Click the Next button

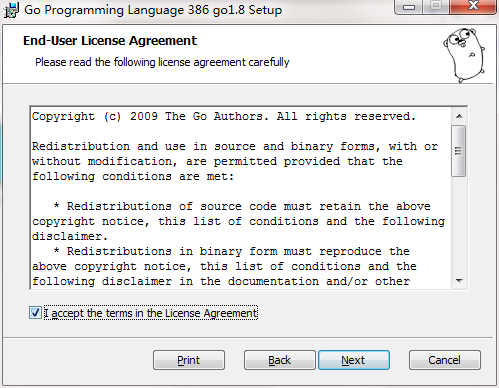pos(354,360)
